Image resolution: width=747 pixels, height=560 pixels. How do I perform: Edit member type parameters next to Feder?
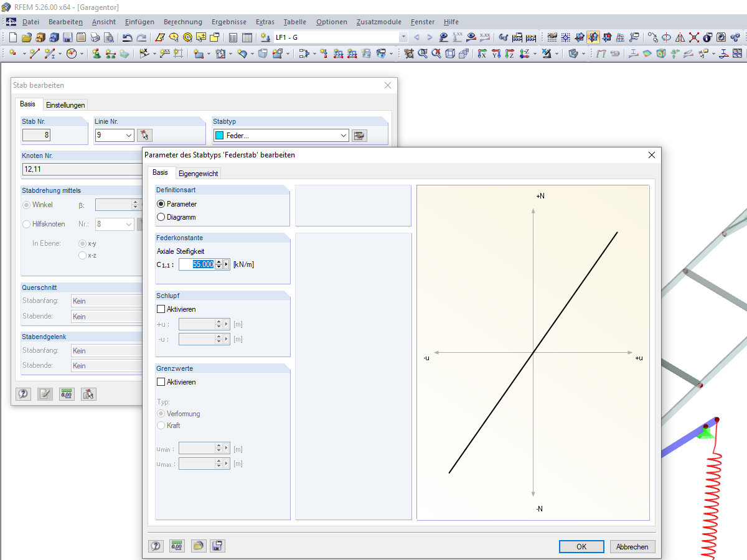coord(359,135)
